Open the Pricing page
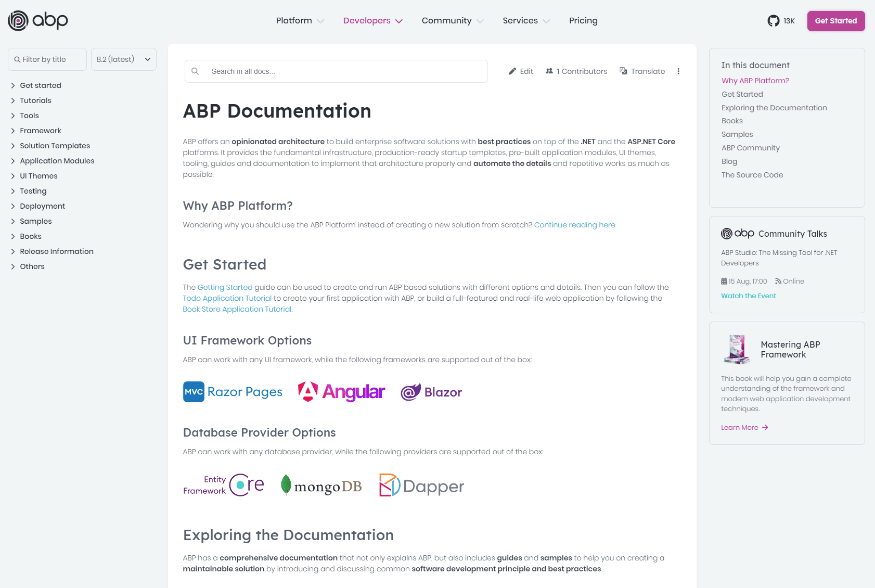Image resolution: width=875 pixels, height=588 pixels. click(583, 20)
